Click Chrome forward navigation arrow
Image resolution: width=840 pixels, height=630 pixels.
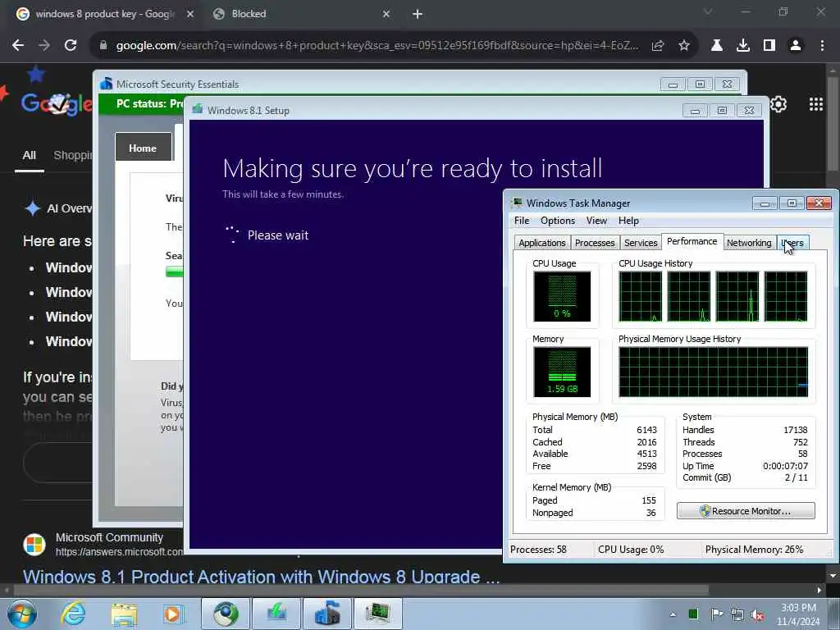click(44, 46)
